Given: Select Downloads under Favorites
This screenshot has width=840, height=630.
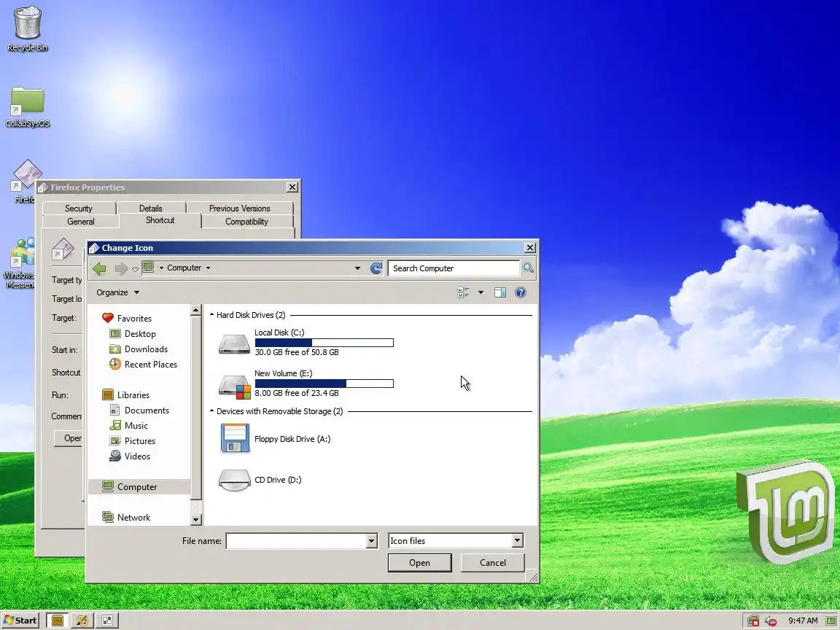Looking at the screenshot, I should 146,349.
